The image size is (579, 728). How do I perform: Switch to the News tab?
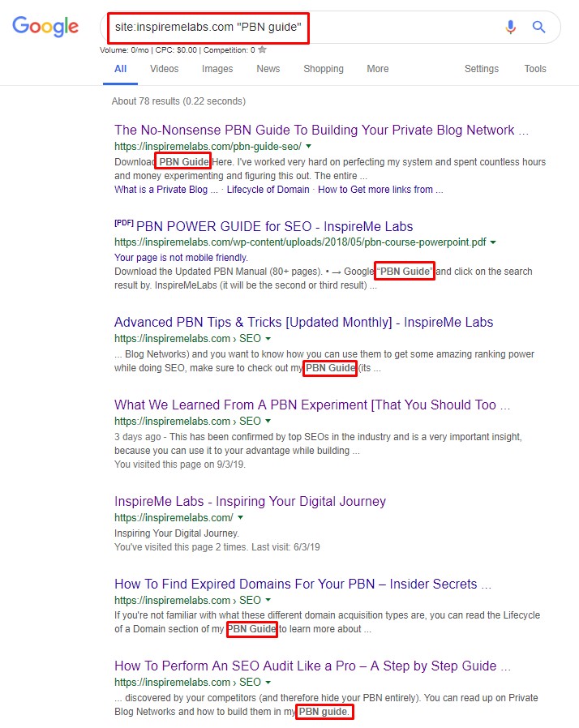[x=268, y=69]
